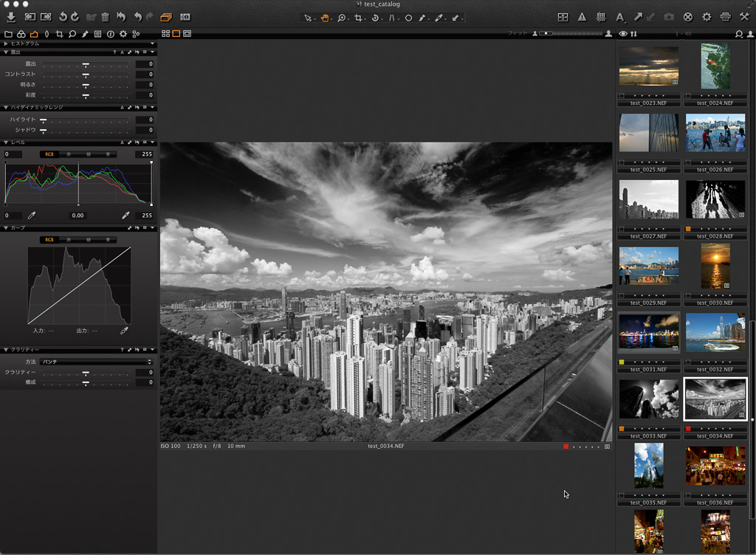The width and height of the screenshot is (756, 555).
Task: Open the 方法 dropdown showing パンチ
Action: tap(97, 362)
